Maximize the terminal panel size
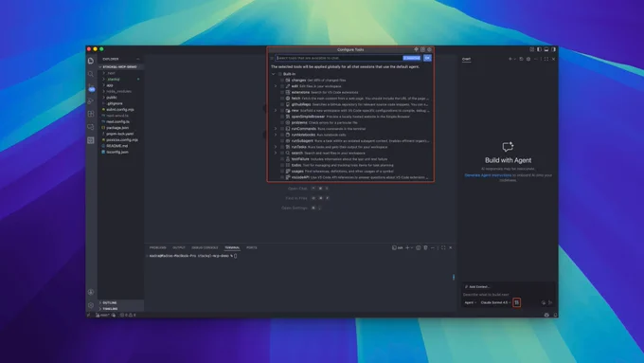 [443, 248]
